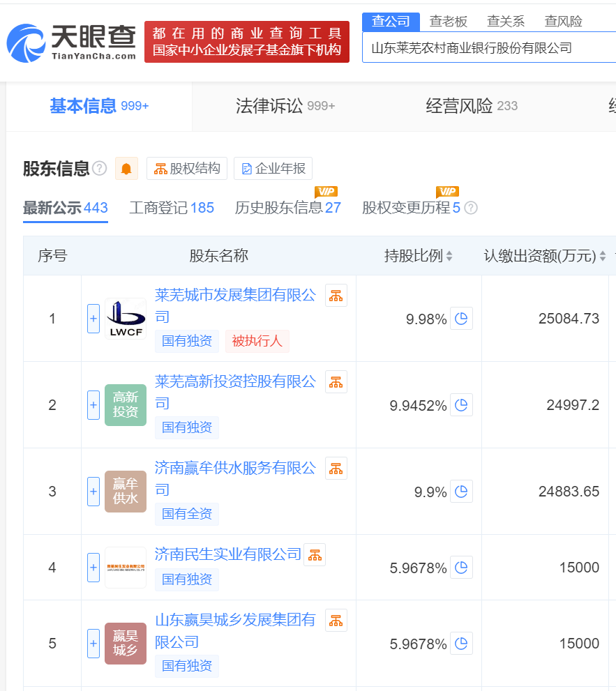Screen dimensions: 616x691
Task: Open 济南赢牟供水服务有限公司 link
Action: coord(236,478)
